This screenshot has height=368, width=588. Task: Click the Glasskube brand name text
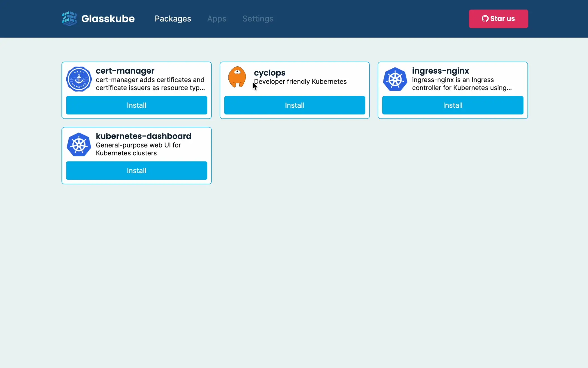(x=108, y=19)
